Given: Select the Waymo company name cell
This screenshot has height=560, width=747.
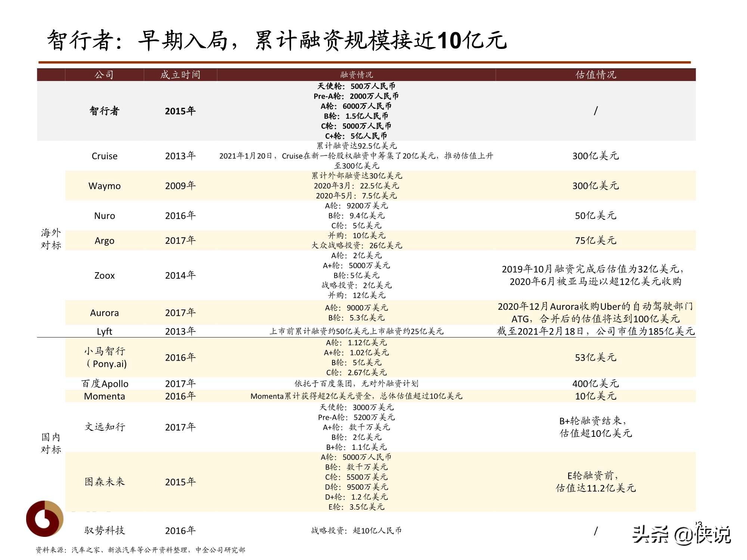Looking at the screenshot, I should point(104,186).
